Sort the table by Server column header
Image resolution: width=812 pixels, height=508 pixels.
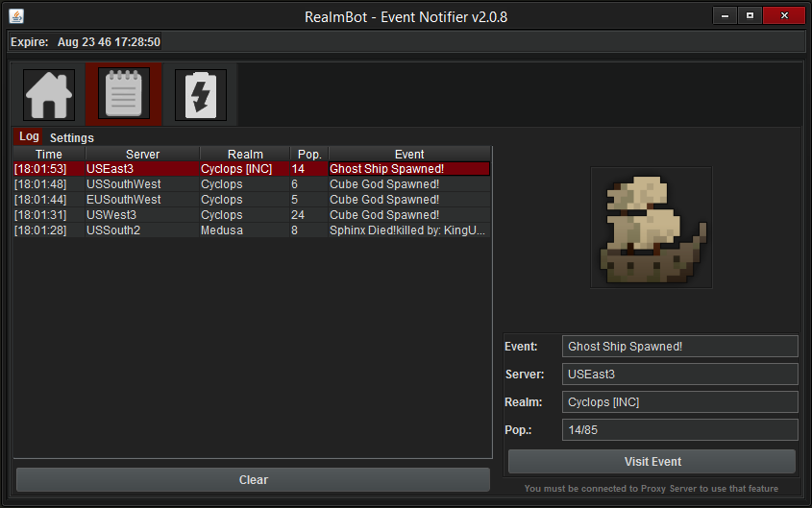tap(142, 155)
